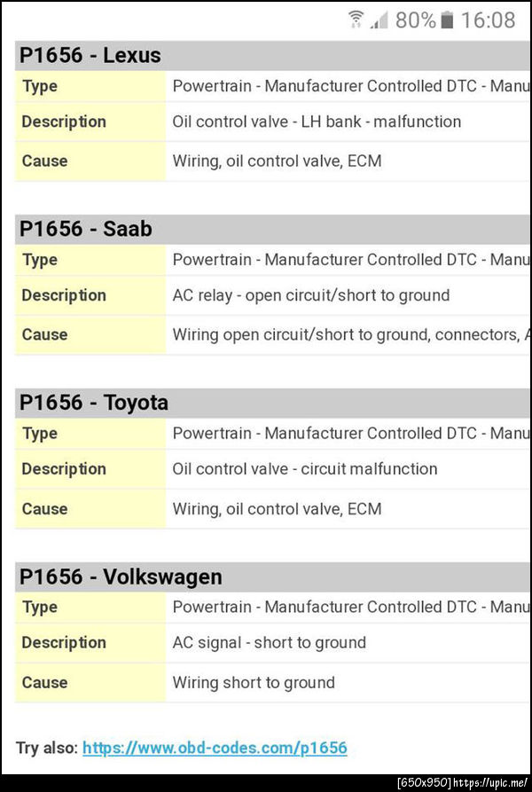Select the P1656 - Saab header
532x792 pixels.
[x=85, y=229]
